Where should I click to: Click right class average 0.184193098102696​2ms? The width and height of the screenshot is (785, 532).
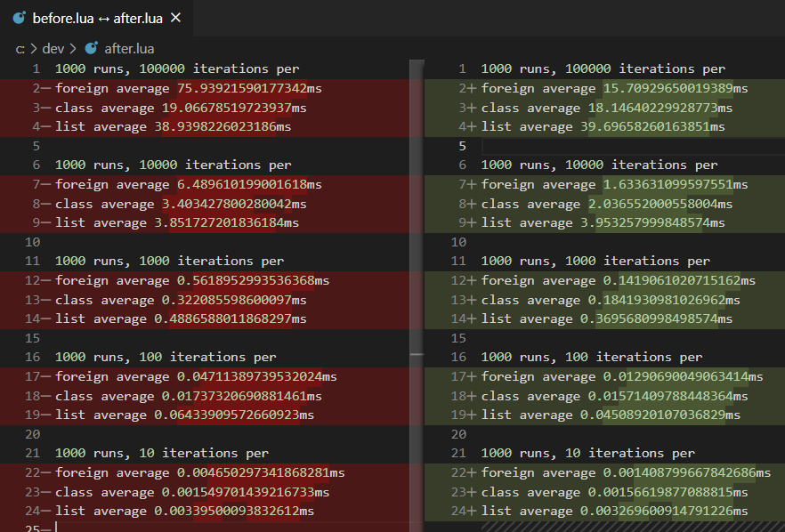point(611,301)
